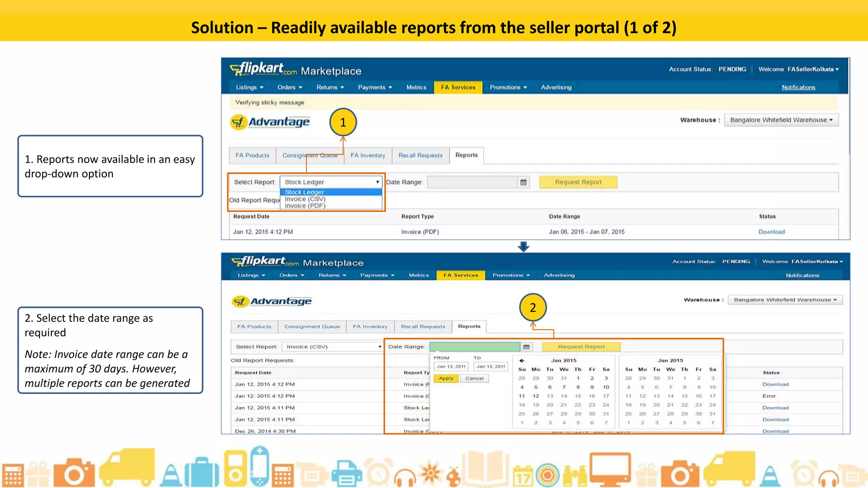Image resolution: width=868 pixels, height=488 pixels.
Task: Click the Advantage logo in lower portal
Action: pos(272,301)
